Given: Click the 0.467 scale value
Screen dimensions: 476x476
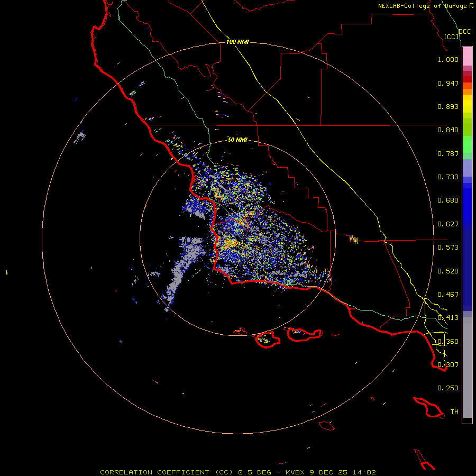Looking at the screenshot, I should (448, 295).
